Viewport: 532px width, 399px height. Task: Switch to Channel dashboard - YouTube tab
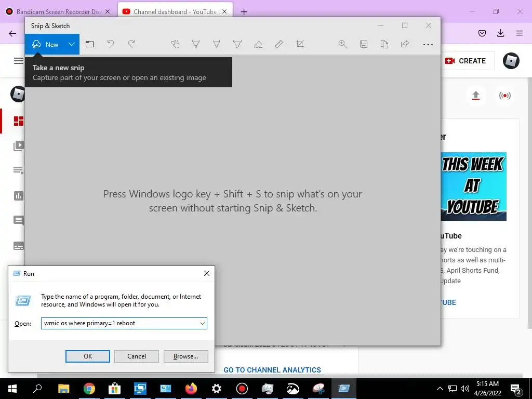[175, 11]
